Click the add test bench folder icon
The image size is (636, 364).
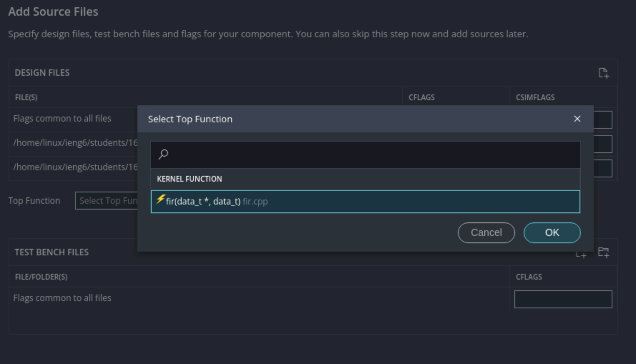pyautogui.click(x=603, y=252)
